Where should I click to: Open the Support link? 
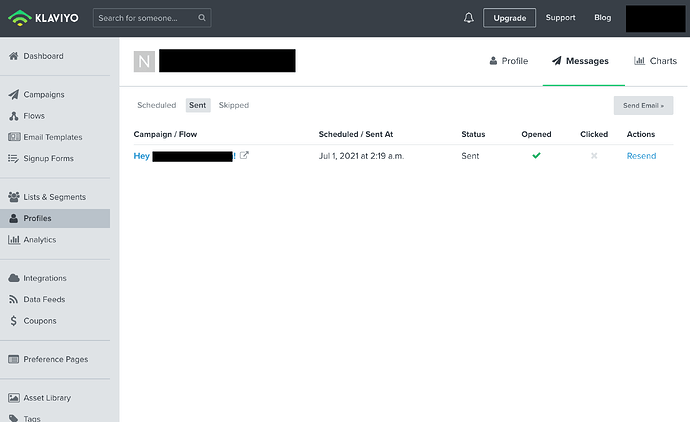560,18
